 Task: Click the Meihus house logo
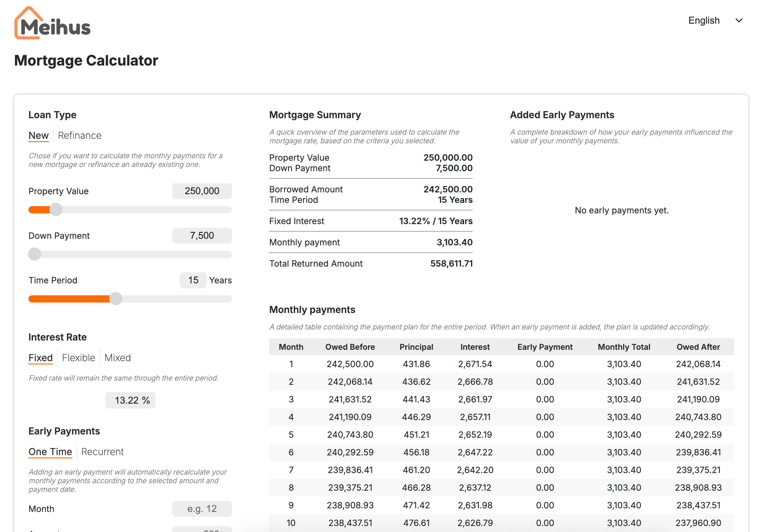tap(52, 24)
